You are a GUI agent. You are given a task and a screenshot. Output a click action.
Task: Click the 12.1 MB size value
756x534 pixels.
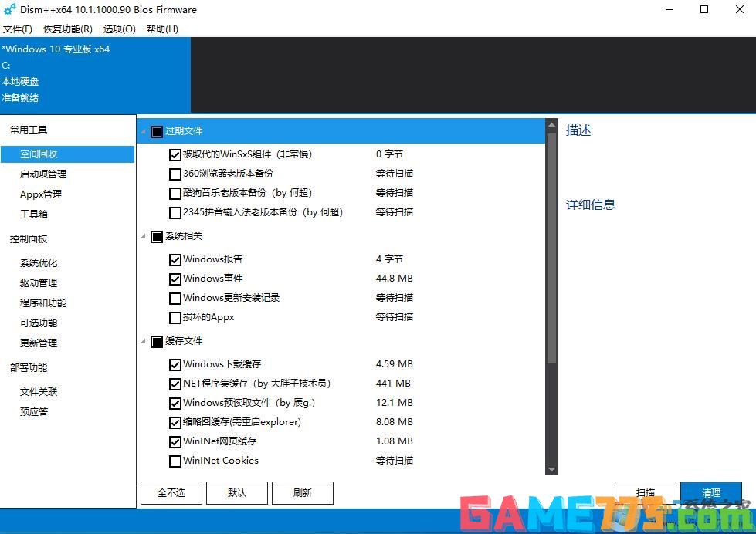[x=394, y=403]
